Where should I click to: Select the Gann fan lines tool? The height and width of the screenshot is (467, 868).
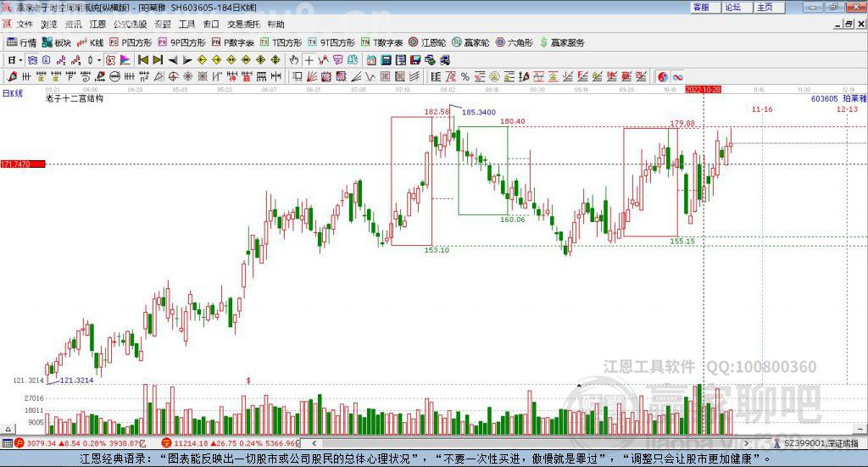312,76
